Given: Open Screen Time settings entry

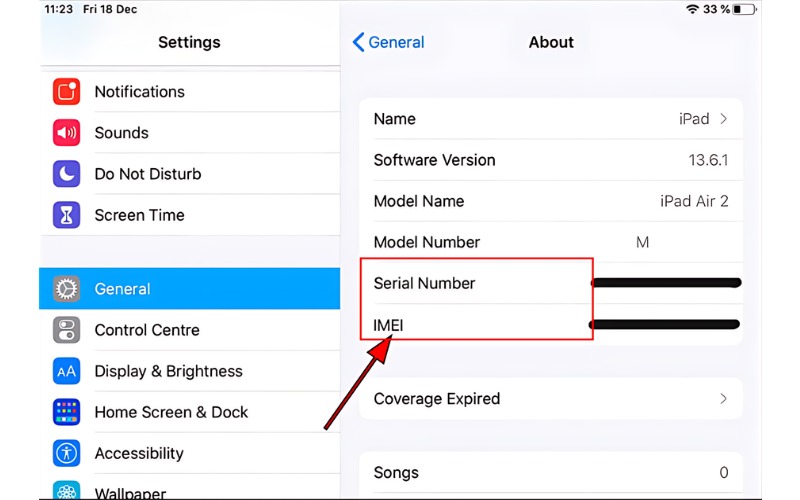Looking at the screenshot, I should click(189, 215).
